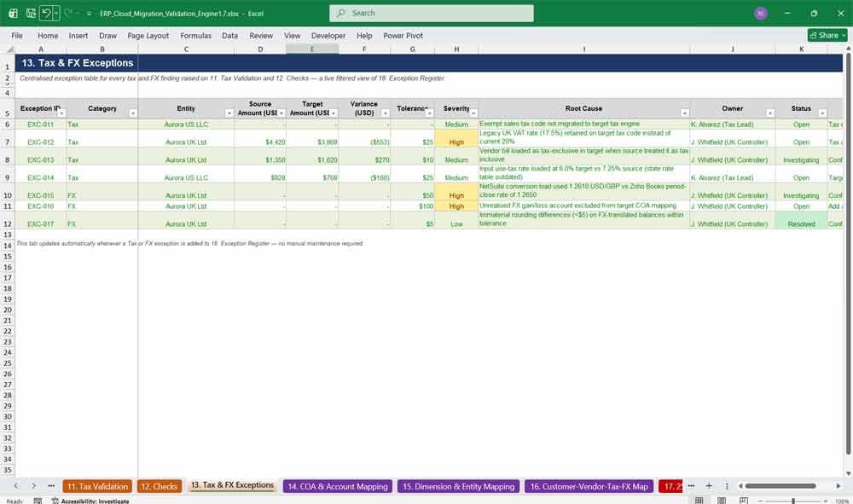This screenshot has height=504, width=853.
Task: Open the Developer ribbon tab
Action: pos(328,35)
